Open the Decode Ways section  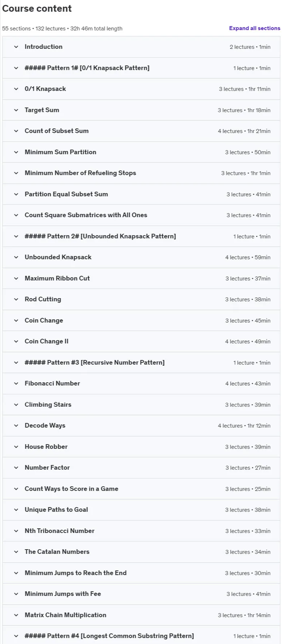point(141,425)
